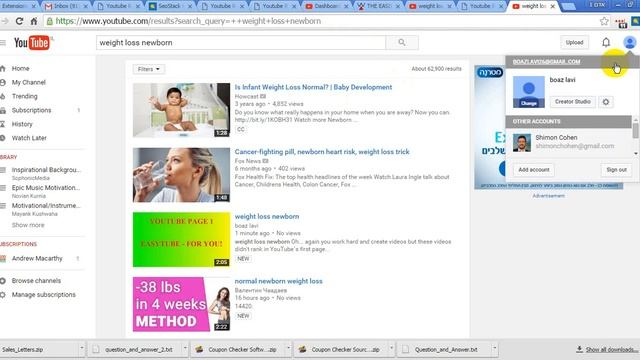Click the Watch Later clock icon
The height and width of the screenshot is (360, 640).
[3, 138]
